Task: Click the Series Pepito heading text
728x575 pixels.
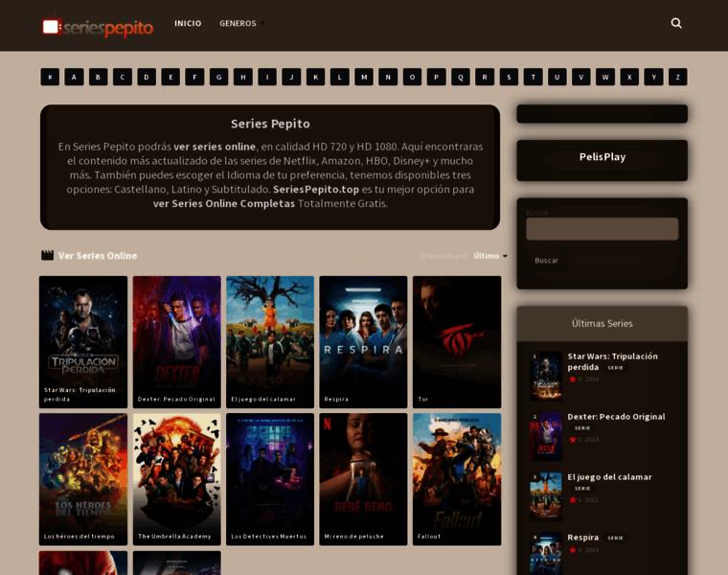Action: point(270,124)
